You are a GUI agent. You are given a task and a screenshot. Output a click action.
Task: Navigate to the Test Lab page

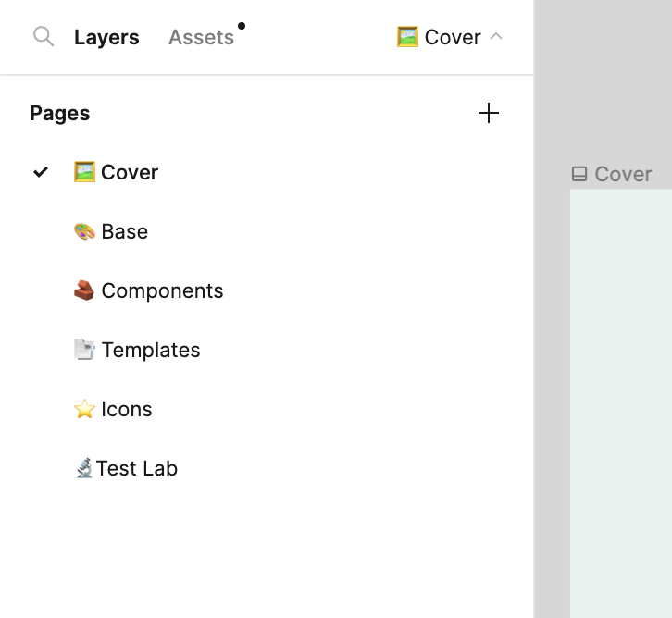click(137, 468)
